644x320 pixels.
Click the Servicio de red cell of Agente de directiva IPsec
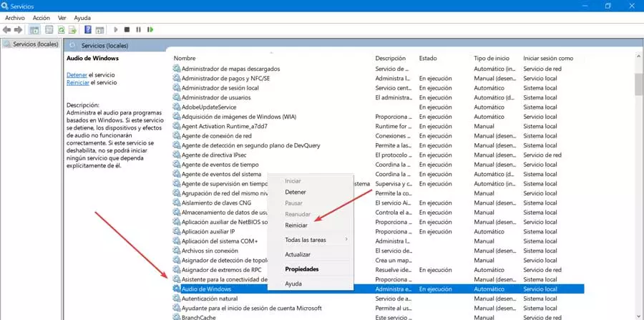point(542,155)
